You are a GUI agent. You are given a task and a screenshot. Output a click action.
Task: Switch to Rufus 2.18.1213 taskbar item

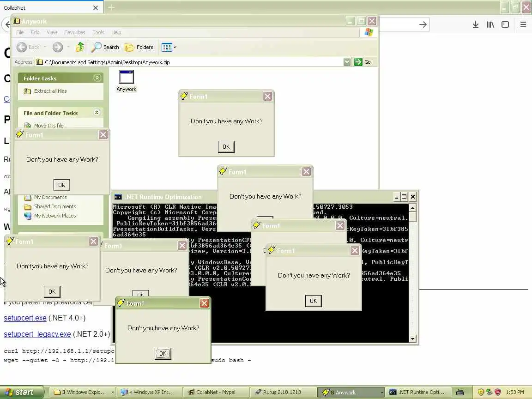click(x=283, y=392)
